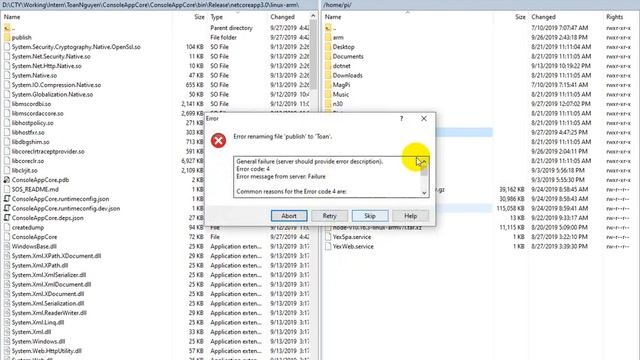Select System.Globalization.Native.so file name
This screenshot has width=640, height=360.
click(52, 94)
